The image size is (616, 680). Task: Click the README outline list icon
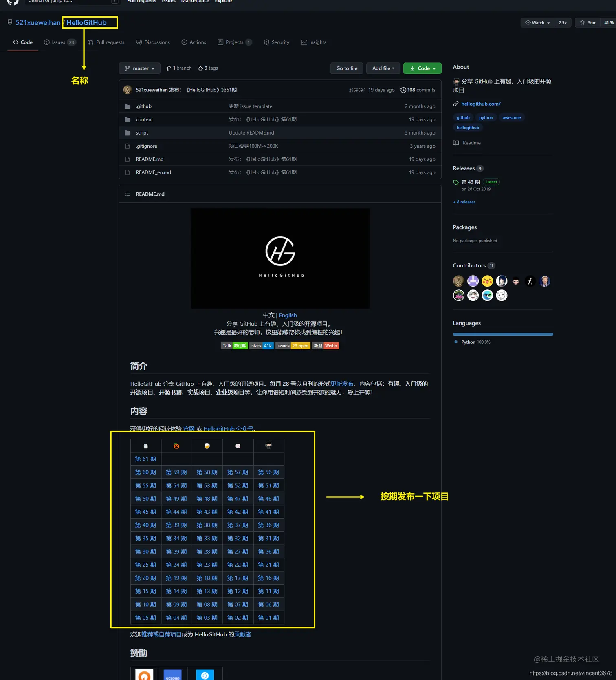128,194
